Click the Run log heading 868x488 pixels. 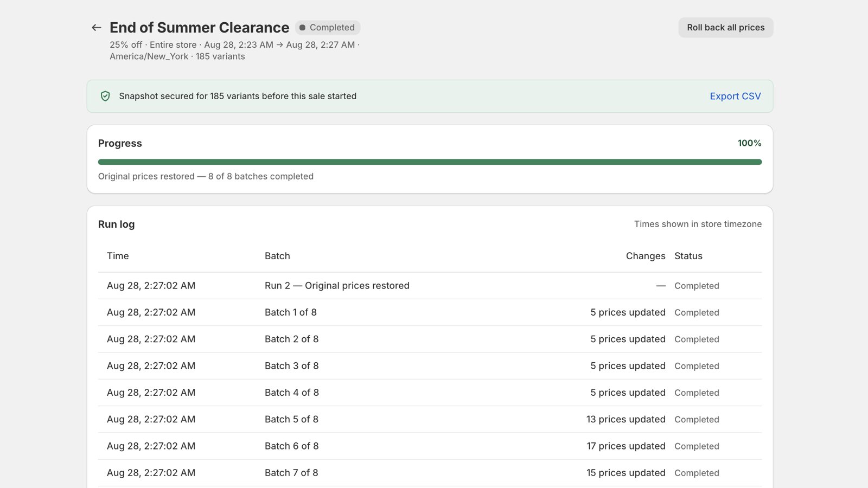pos(116,224)
